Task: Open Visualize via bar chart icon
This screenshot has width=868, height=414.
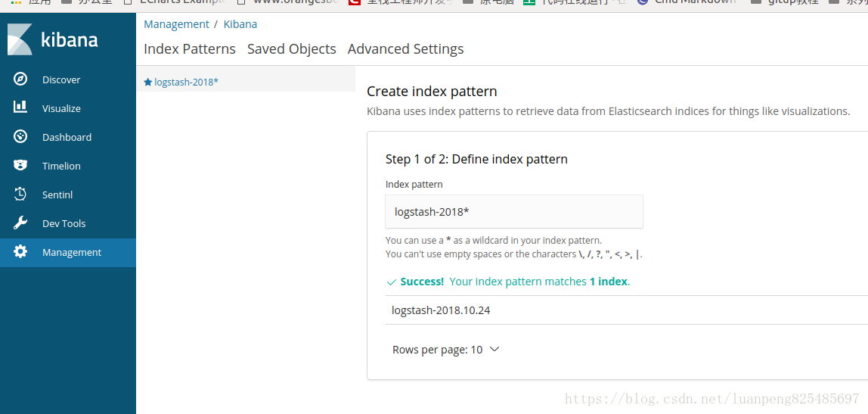Action: coord(20,107)
